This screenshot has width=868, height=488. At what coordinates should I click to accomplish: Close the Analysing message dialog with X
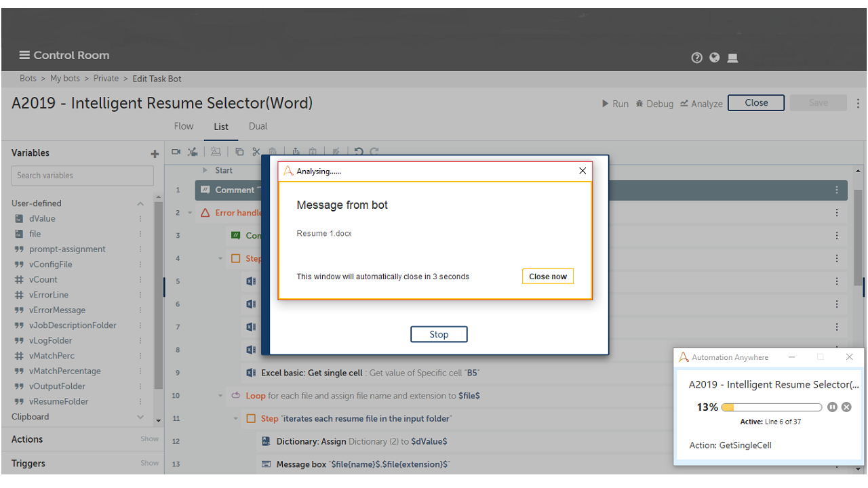click(x=583, y=171)
